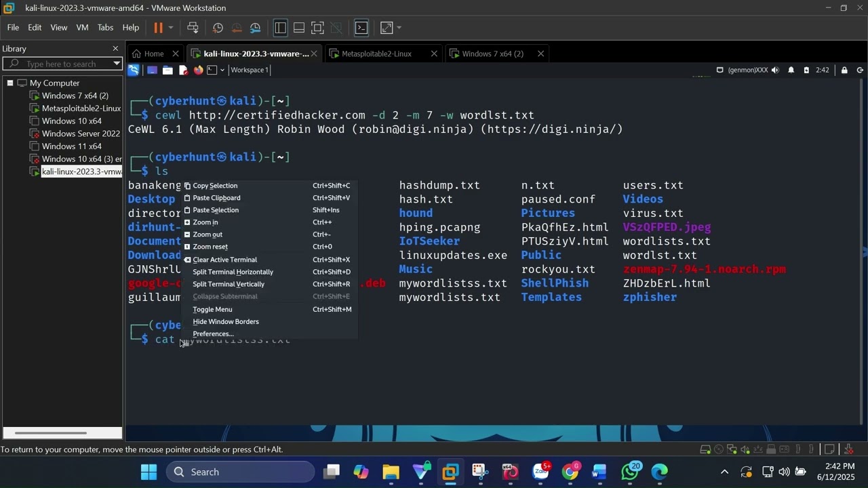Open the File menu
This screenshot has height=488, width=868.
point(13,28)
